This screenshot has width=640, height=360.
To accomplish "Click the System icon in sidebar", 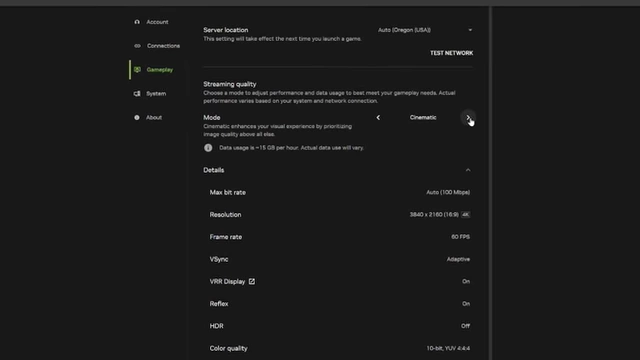I will coord(137,93).
